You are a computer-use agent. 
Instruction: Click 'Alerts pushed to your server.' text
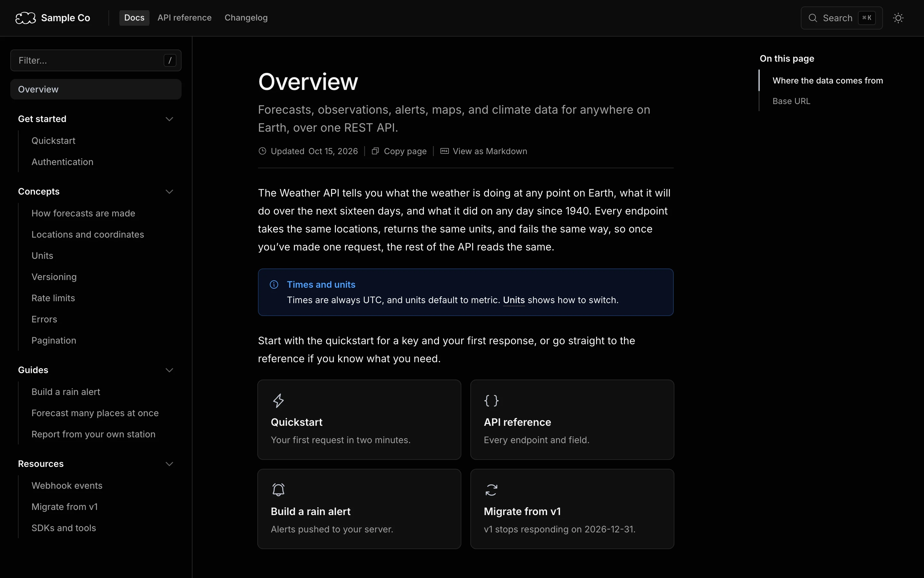(x=332, y=530)
